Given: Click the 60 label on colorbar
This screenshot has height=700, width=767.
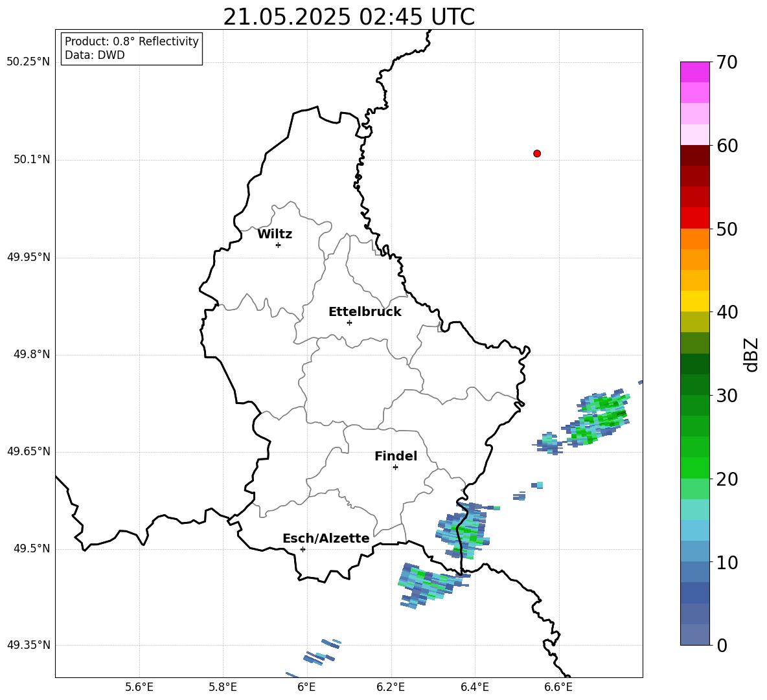Looking at the screenshot, I should [727, 146].
